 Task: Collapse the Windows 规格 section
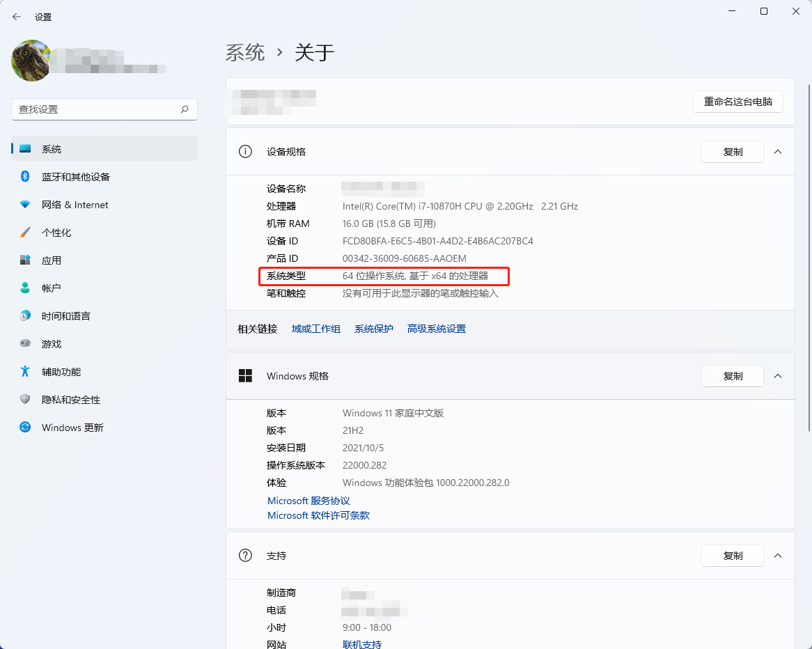(778, 376)
